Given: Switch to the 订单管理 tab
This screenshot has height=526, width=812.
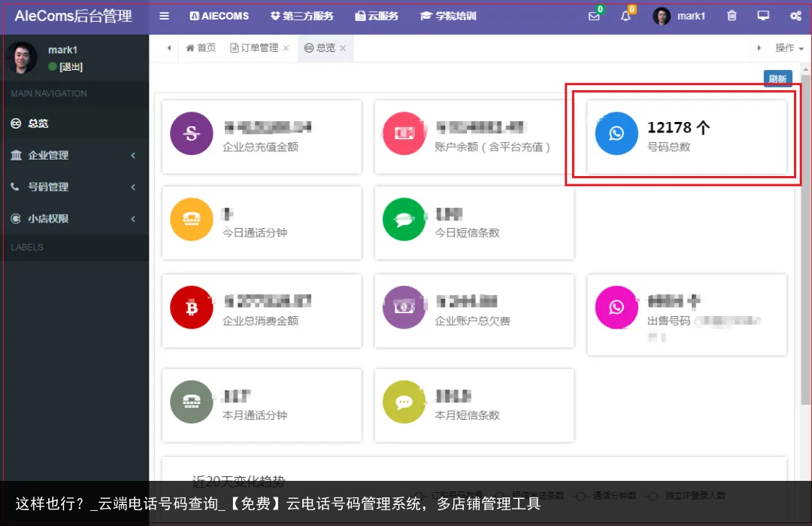Looking at the screenshot, I should tap(254, 48).
